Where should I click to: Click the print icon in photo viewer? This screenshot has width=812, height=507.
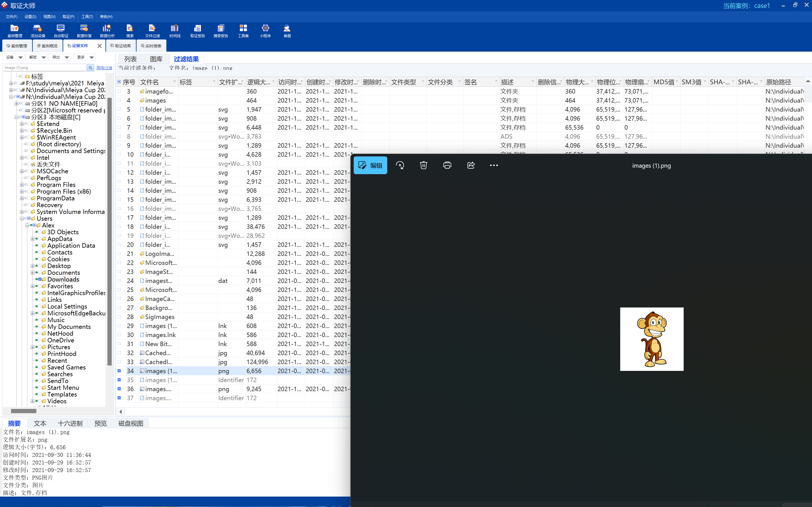[447, 165]
